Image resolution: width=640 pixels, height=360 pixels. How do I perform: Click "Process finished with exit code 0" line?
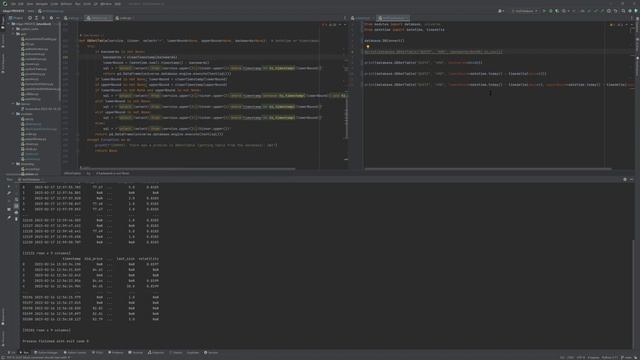point(56,341)
